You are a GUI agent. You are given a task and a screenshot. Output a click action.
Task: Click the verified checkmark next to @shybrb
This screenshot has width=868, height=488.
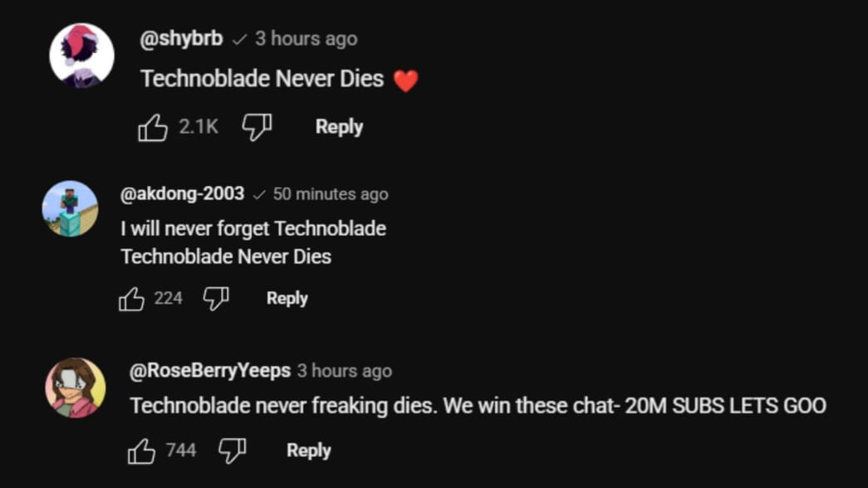240,38
